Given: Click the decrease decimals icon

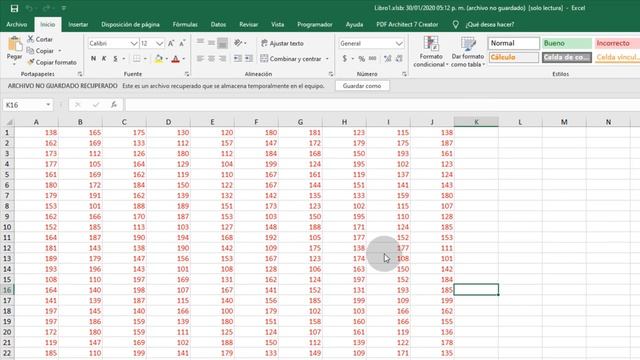Looking at the screenshot, I should [x=399, y=59].
